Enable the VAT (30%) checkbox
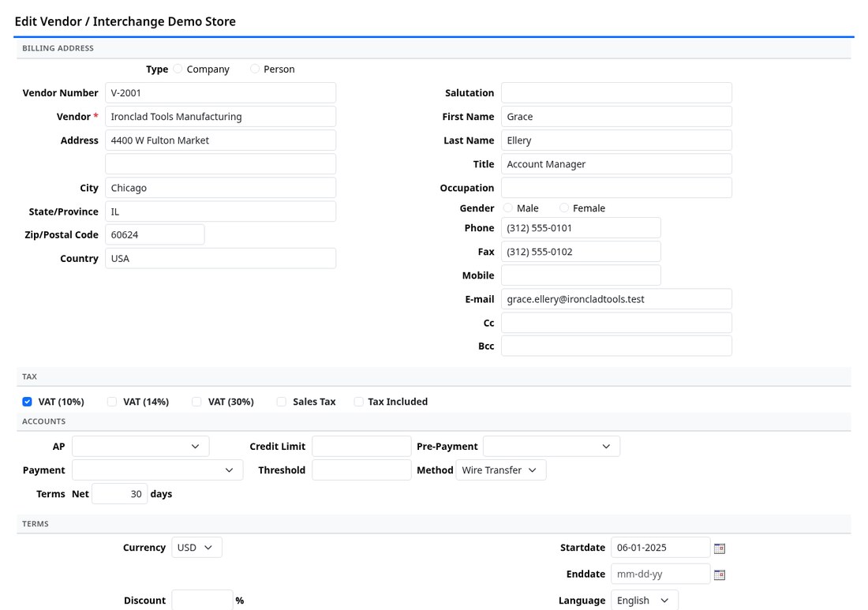 coord(196,402)
